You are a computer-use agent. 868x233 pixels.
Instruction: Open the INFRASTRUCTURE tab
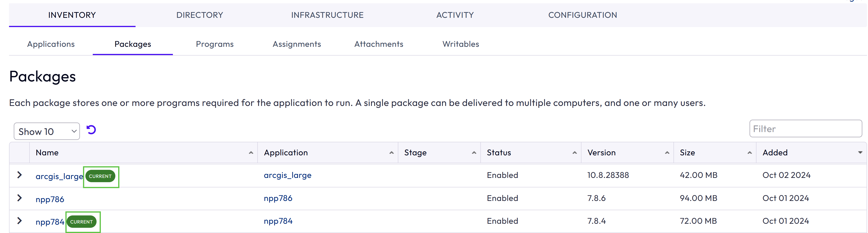tap(327, 15)
